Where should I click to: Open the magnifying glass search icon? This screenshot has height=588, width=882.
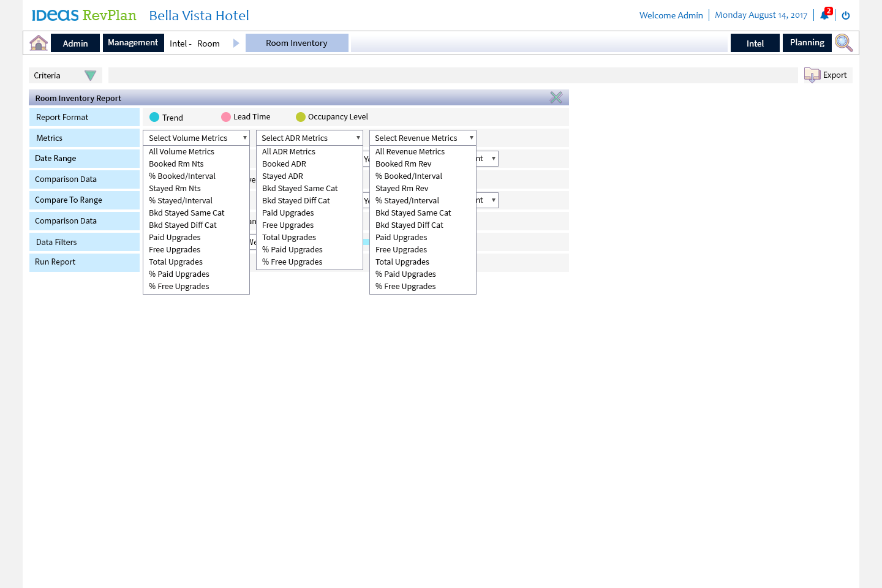843,43
